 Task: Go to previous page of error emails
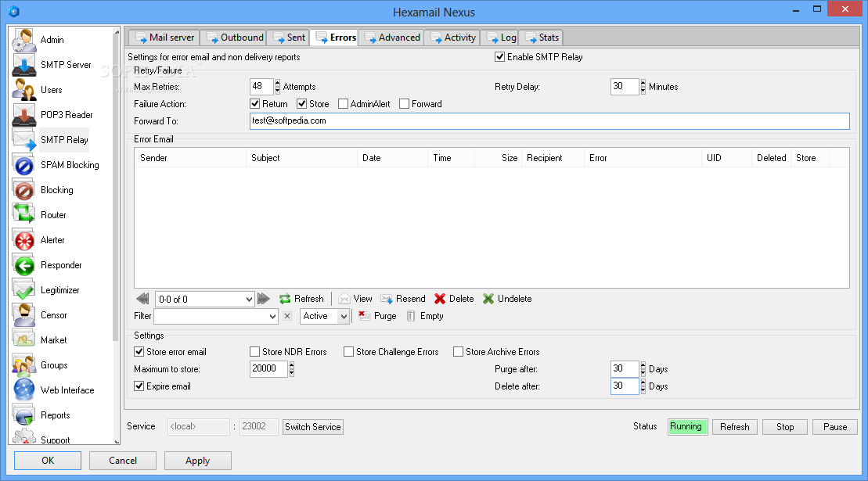pos(142,299)
